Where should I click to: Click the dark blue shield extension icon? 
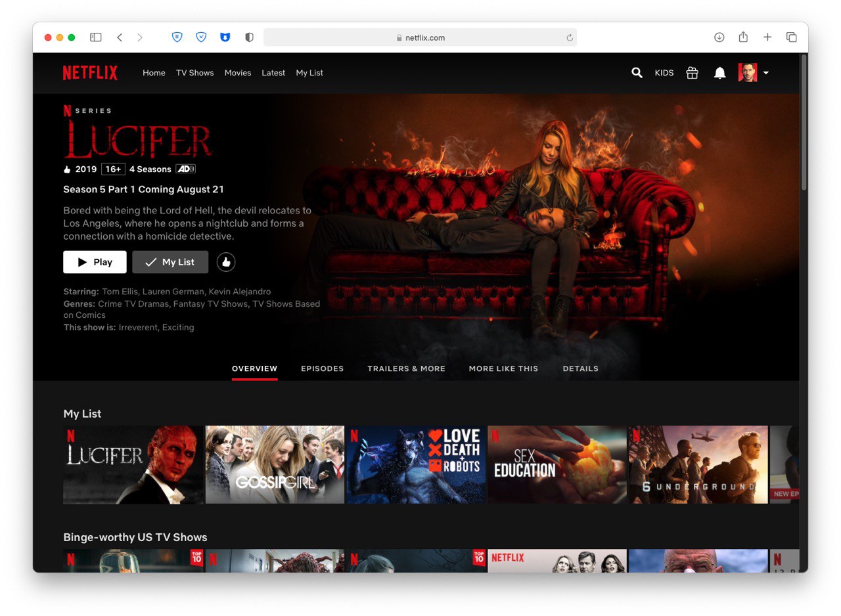[x=225, y=37]
